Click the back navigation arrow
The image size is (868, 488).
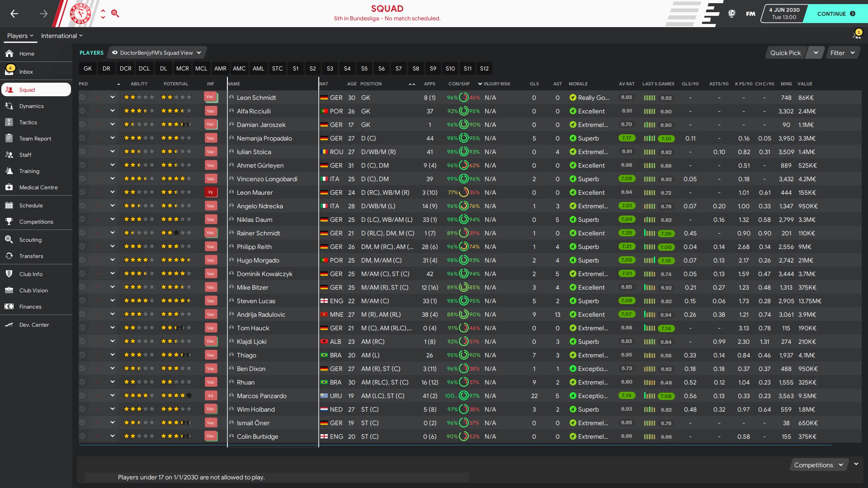(14, 14)
